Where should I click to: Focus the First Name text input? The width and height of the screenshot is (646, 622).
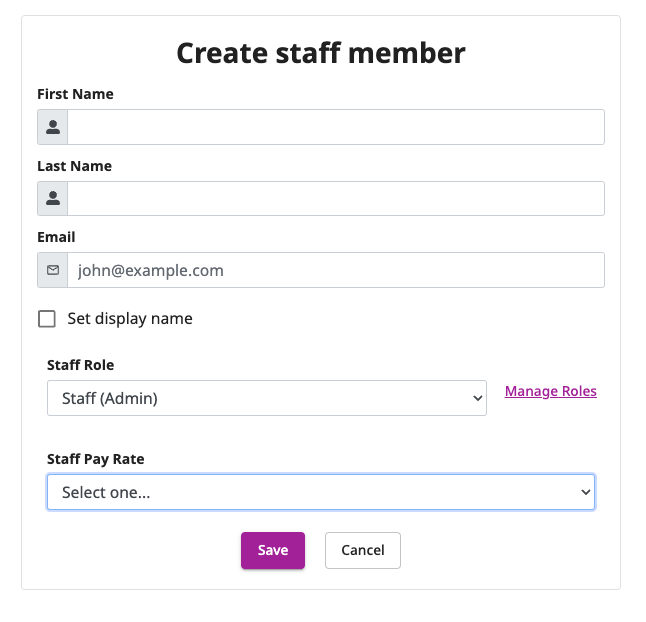[x=336, y=127]
